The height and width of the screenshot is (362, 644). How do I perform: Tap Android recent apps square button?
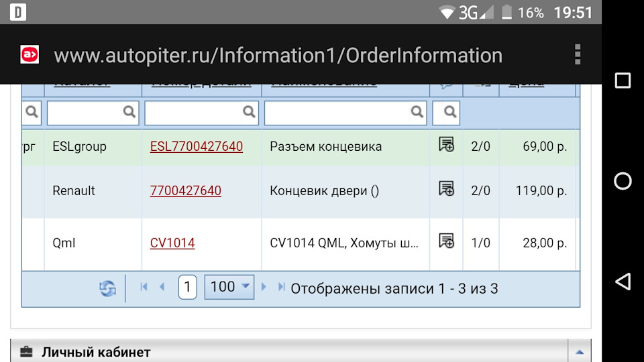[623, 80]
